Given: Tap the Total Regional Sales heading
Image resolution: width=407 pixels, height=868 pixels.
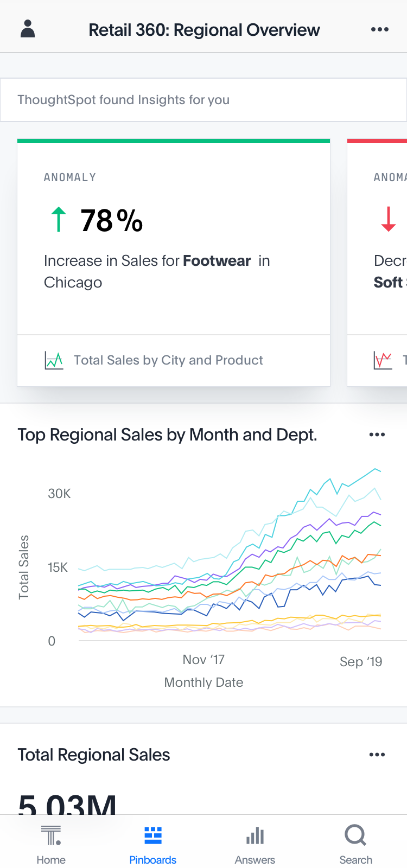Looking at the screenshot, I should coord(94,755).
